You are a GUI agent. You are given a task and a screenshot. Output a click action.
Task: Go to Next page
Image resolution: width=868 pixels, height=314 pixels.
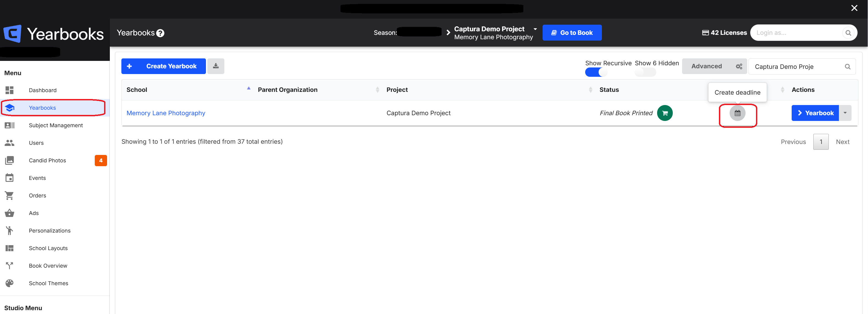coord(842,142)
